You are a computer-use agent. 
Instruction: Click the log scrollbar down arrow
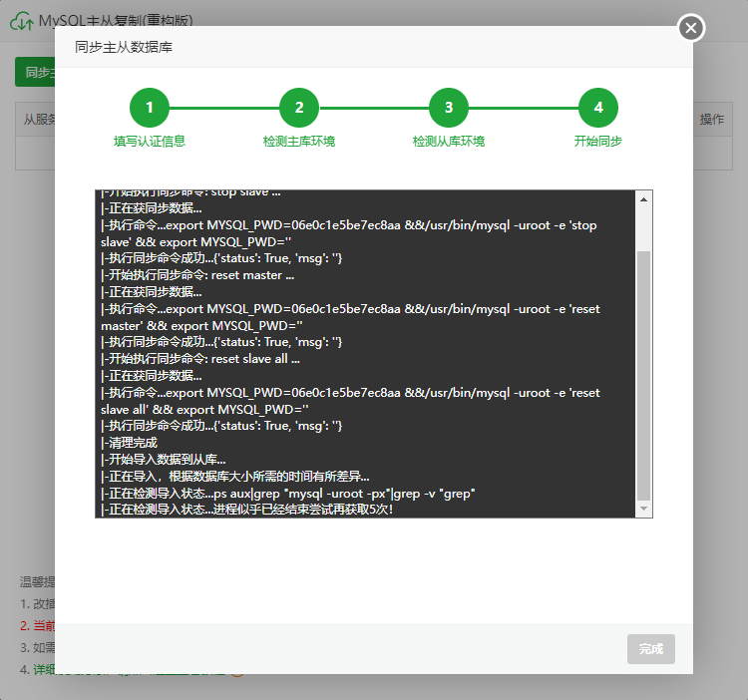click(x=643, y=509)
